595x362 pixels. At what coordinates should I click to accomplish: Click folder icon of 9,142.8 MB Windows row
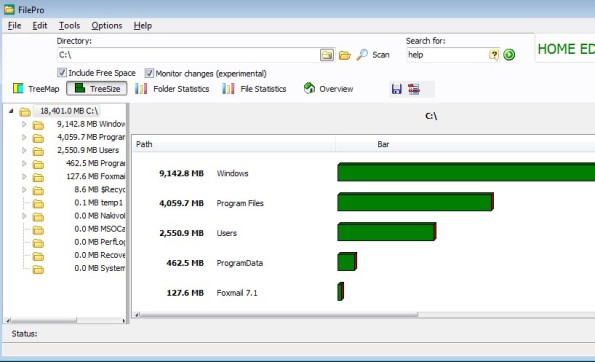click(38, 125)
